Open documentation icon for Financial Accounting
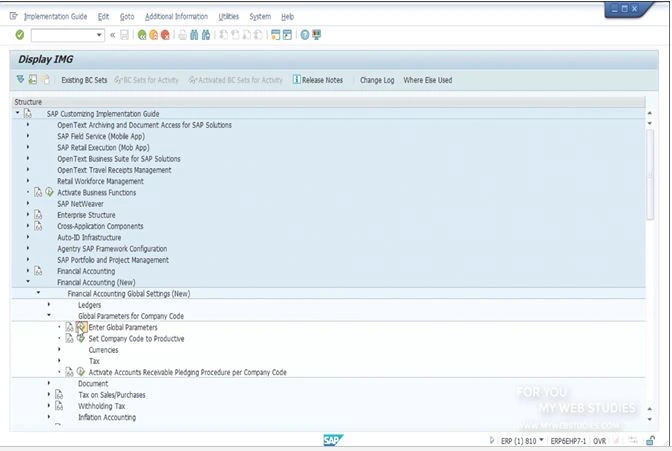The width and height of the screenshot is (672, 451). 38,271
